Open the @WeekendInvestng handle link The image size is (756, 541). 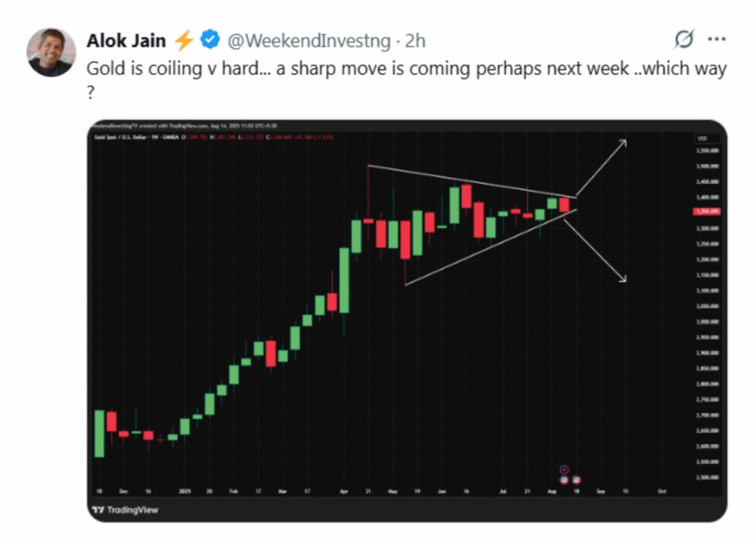[309, 41]
